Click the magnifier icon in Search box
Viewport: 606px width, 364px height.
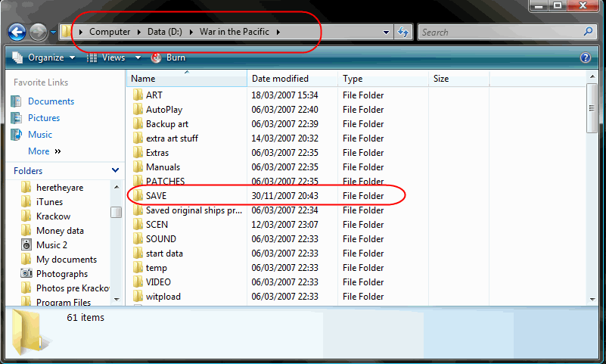[x=588, y=32]
